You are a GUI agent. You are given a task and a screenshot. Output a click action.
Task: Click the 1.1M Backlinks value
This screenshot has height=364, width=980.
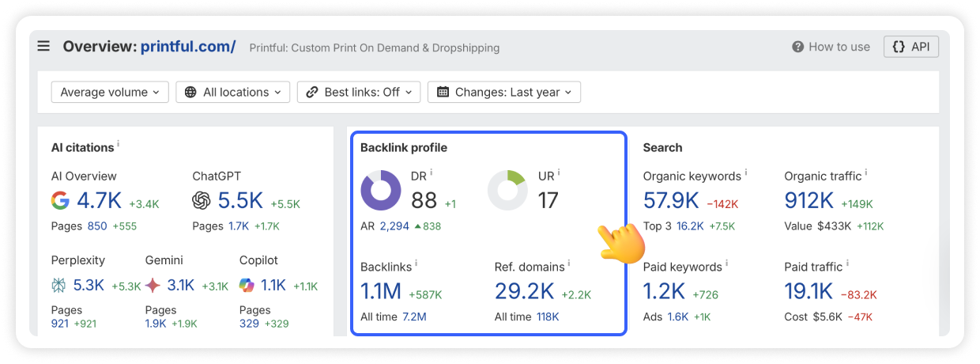click(381, 292)
